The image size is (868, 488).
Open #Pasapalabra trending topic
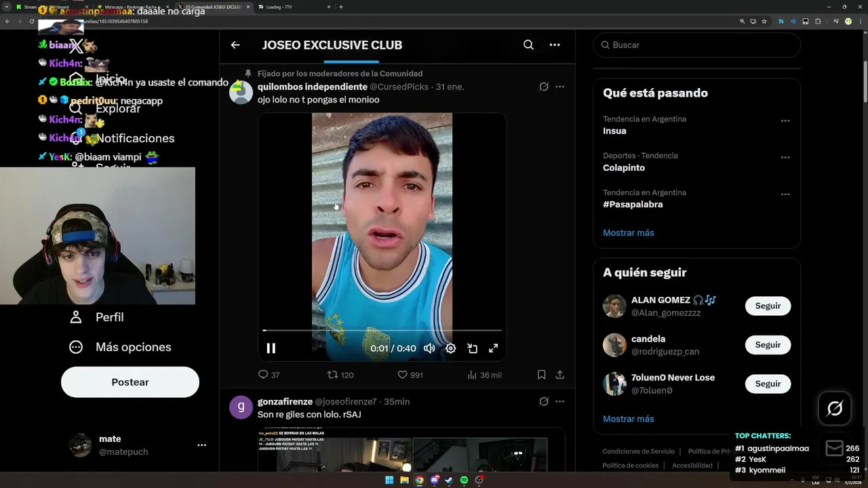(x=633, y=204)
